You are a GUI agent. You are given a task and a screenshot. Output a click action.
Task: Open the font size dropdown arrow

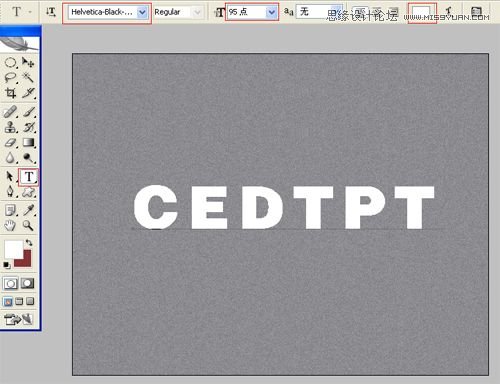click(272, 13)
